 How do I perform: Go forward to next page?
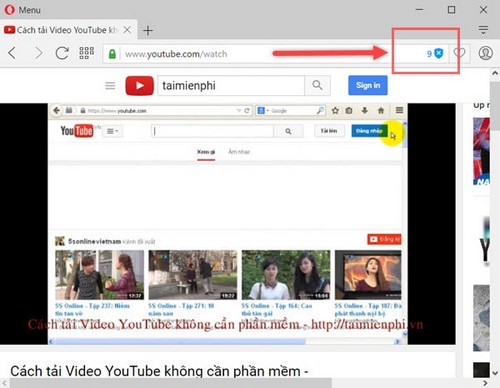click(x=39, y=53)
